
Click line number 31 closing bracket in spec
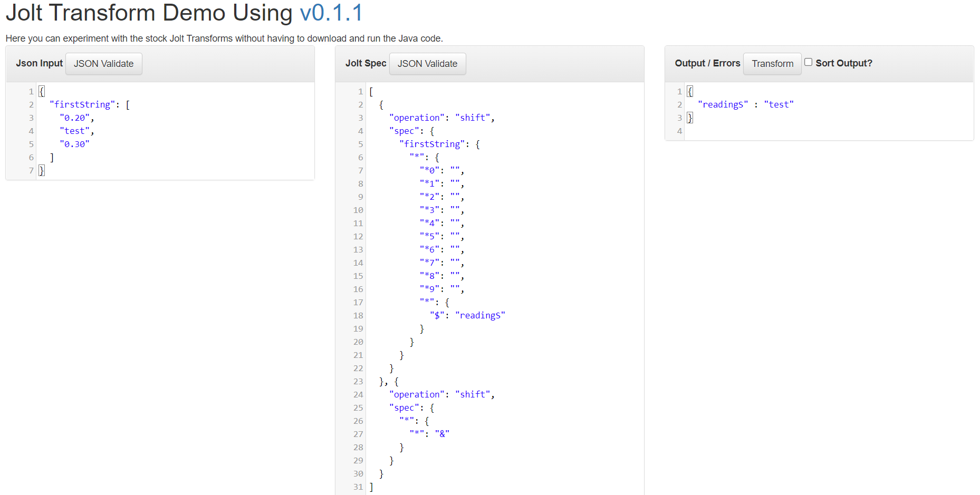[371, 487]
